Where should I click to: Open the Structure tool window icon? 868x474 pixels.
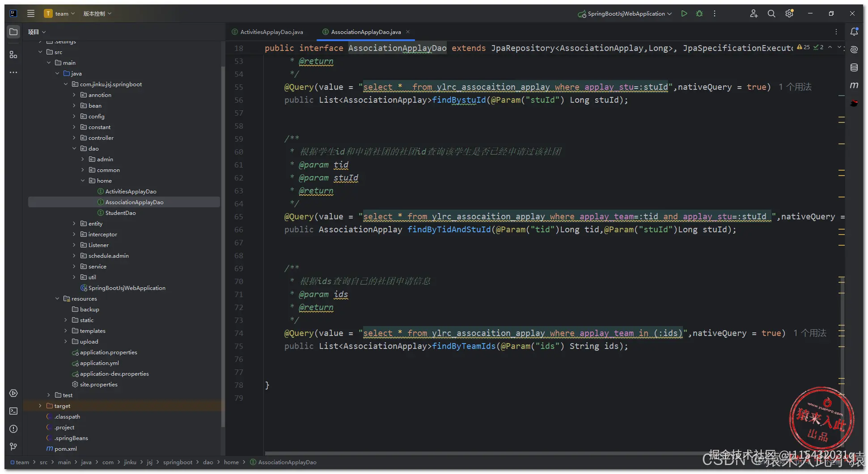pos(13,55)
